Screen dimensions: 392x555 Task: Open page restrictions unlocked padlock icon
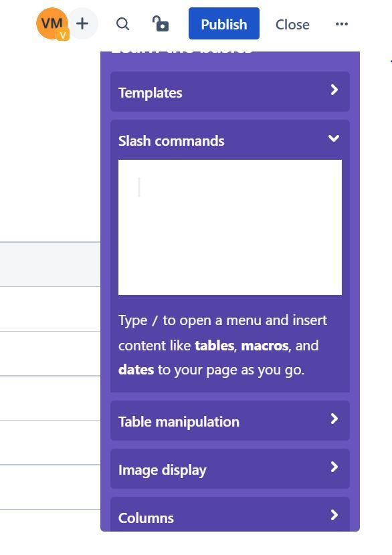[x=161, y=23]
